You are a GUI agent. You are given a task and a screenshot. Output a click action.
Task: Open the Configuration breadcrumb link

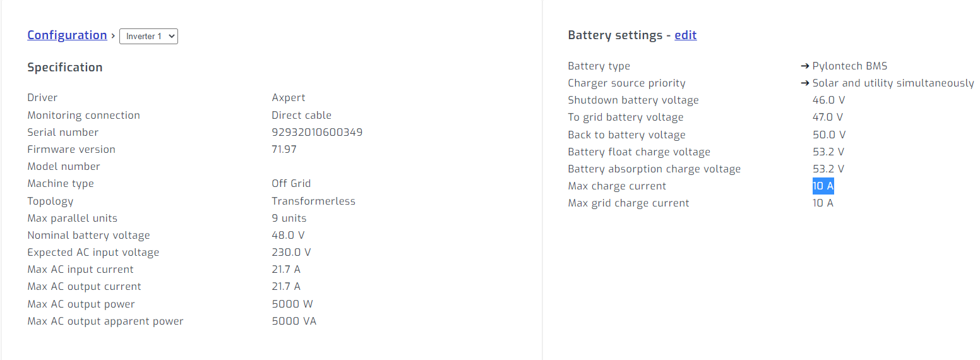67,35
